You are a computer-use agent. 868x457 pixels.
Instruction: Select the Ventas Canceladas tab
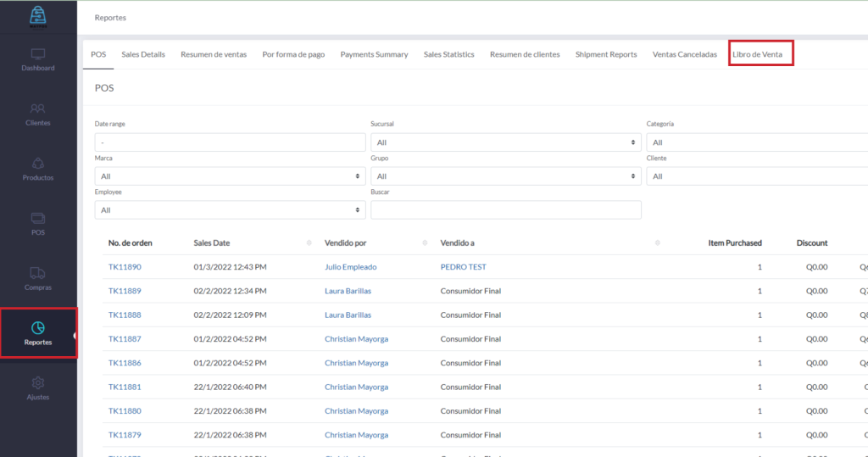click(684, 54)
